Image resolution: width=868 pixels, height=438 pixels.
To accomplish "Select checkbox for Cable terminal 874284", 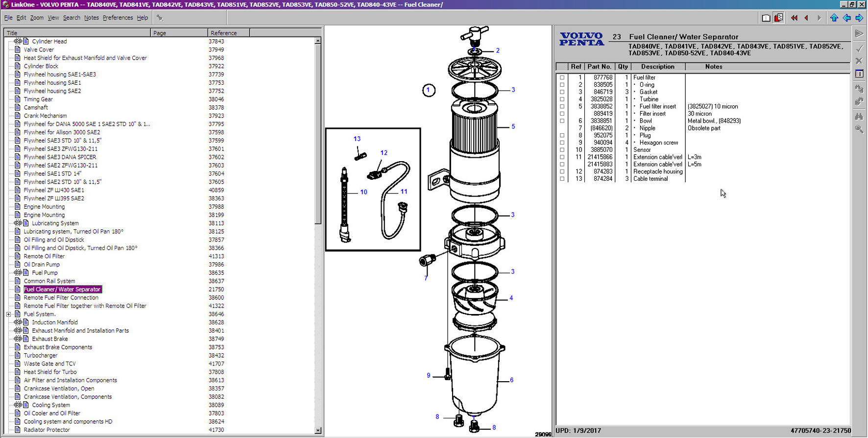I will click(x=562, y=179).
